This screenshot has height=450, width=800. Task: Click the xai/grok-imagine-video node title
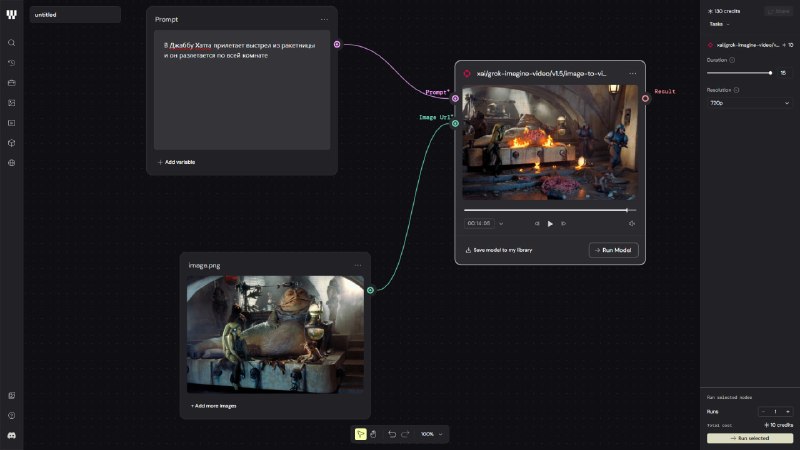coord(541,73)
